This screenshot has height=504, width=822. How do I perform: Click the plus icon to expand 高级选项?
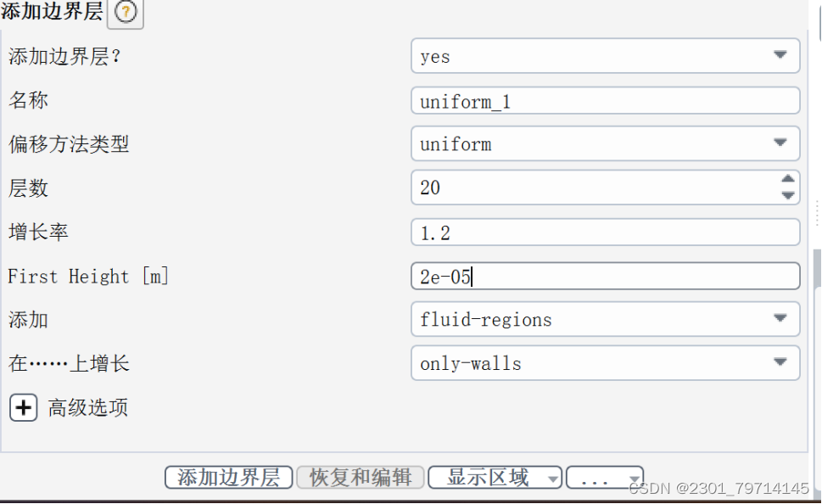click(23, 407)
